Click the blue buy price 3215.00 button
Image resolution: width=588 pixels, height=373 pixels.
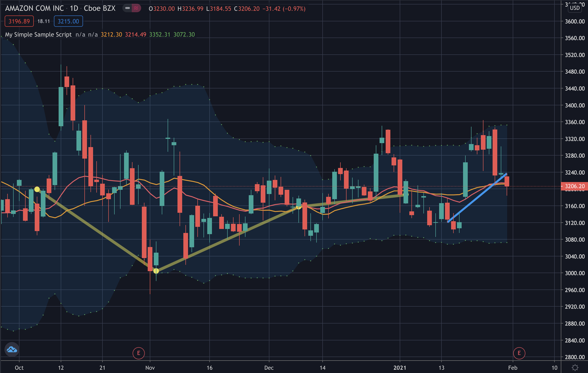point(68,21)
